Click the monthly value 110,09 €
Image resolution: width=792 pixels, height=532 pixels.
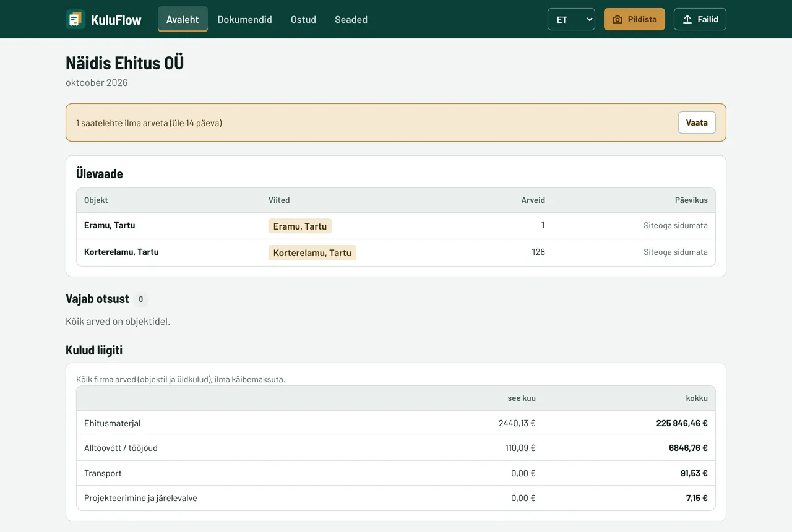(x=520, y=448)
